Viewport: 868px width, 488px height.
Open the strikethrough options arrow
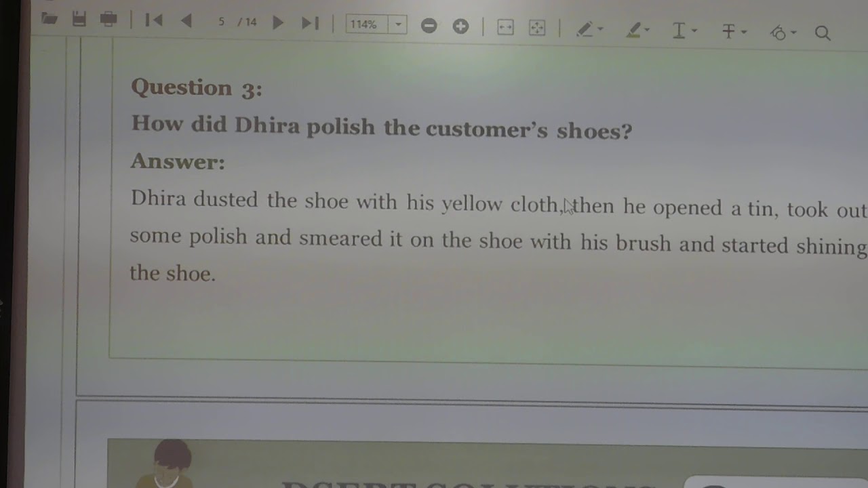pos(744,32)
